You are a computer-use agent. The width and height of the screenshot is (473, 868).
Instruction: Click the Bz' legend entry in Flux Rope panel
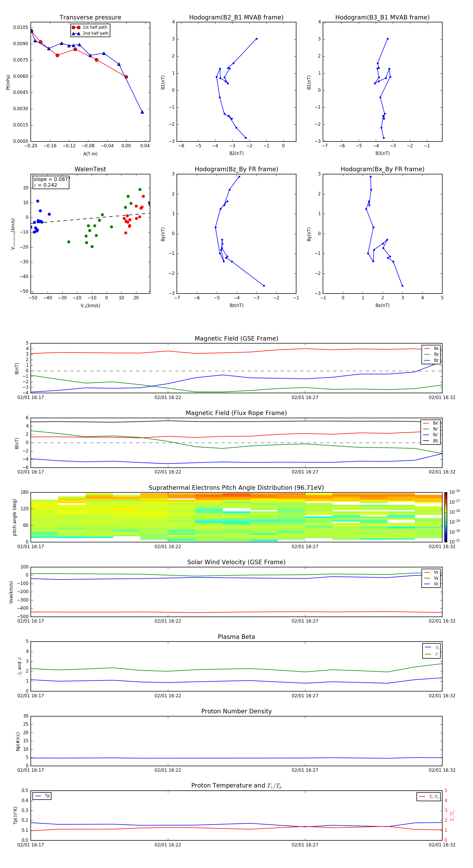point(431,435)
